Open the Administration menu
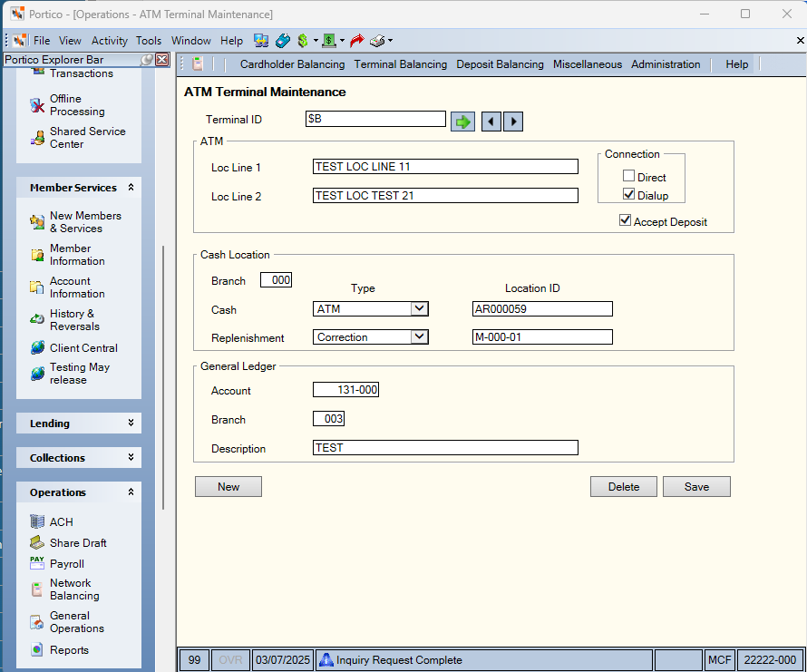Screen dimensions: 807x672 (x=666, y=64)
